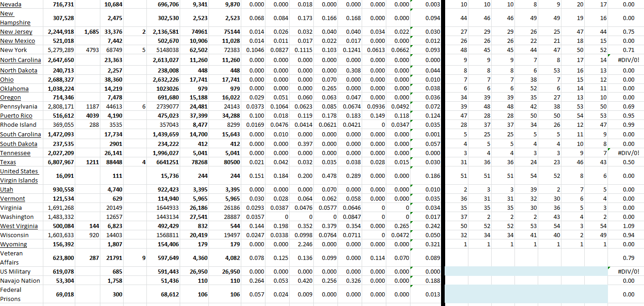Select the Veteran Affairs row label cell
This screenshot has height=306, width=644.
click(x=12, y=258)
